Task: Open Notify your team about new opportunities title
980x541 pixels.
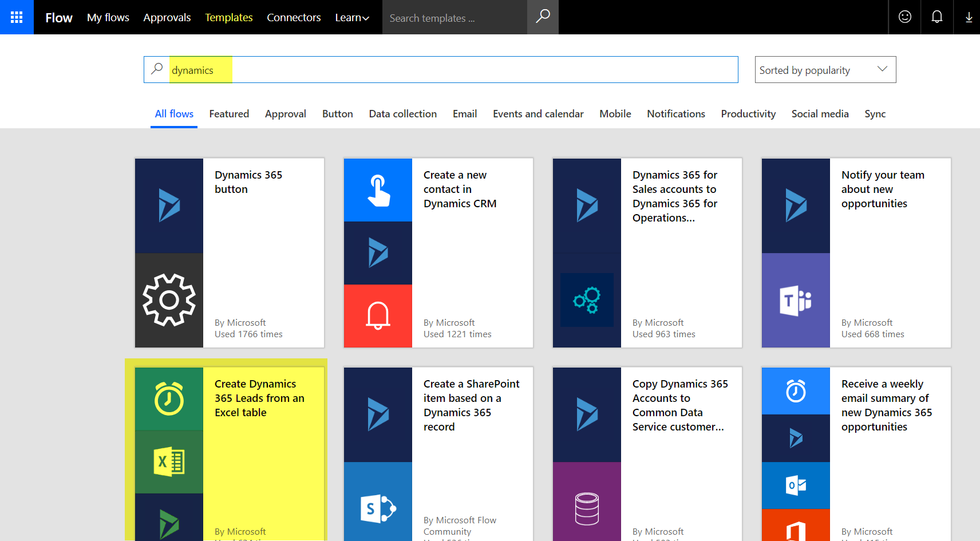Action: click(883, 189)
